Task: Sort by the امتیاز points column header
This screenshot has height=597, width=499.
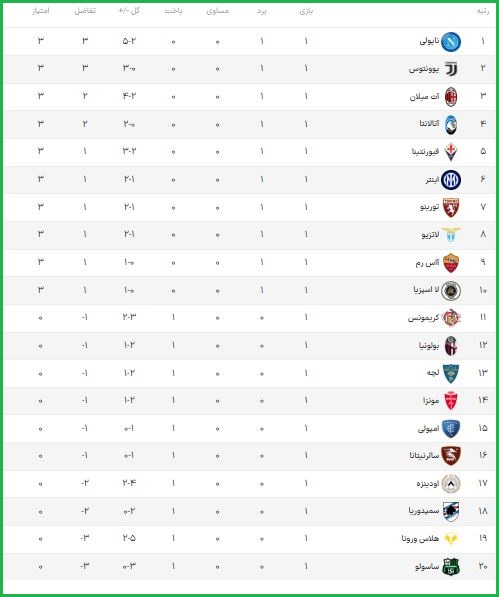Action: (x=40, y=11)
